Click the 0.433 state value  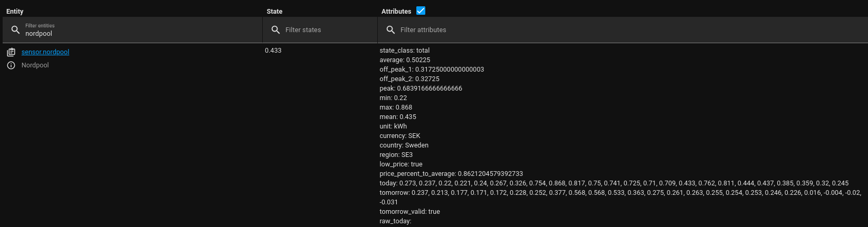[273, 51]
